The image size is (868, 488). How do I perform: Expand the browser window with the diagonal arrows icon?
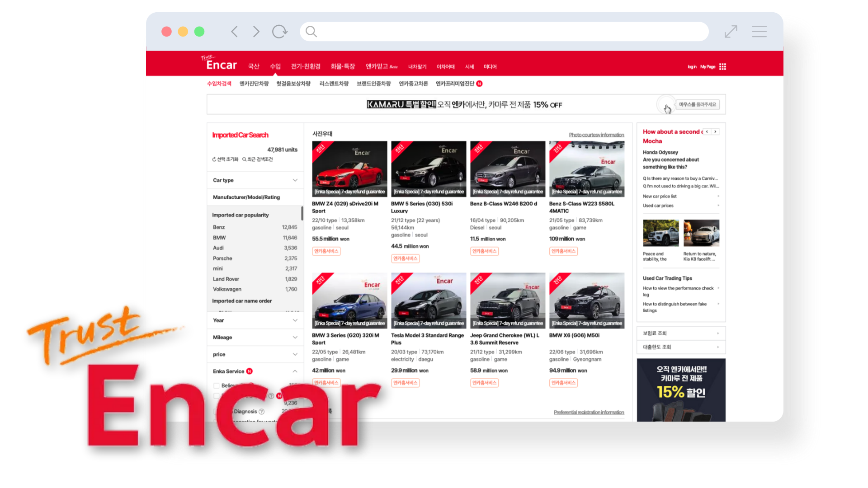pyautogui.click(x=731, y=32)
